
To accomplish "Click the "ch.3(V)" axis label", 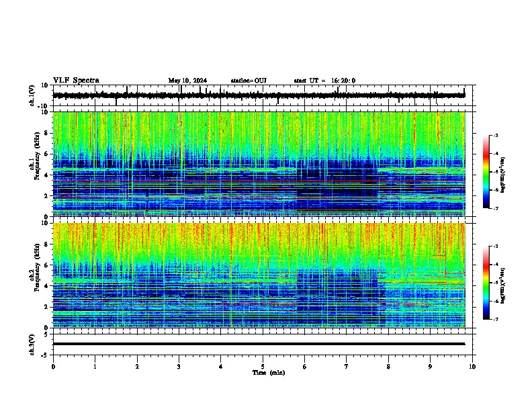I will (x=32, y=345).
